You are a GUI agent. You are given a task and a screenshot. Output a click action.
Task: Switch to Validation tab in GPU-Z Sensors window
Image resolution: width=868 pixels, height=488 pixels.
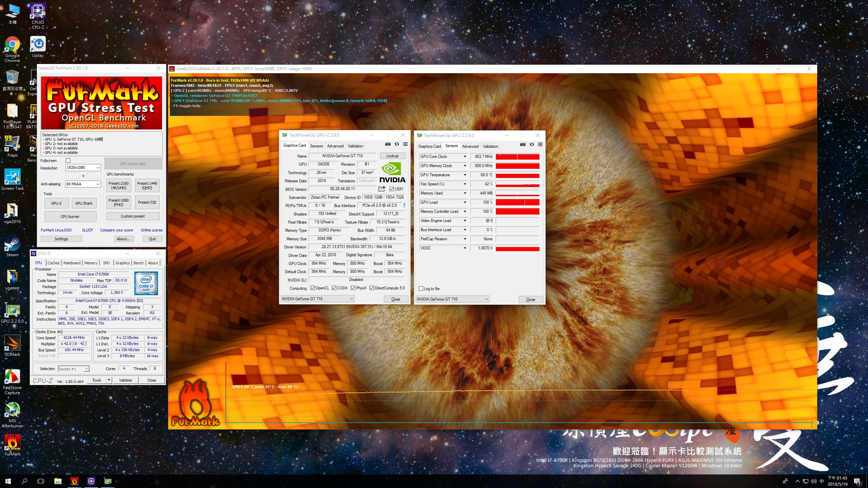tap(490, 146)
